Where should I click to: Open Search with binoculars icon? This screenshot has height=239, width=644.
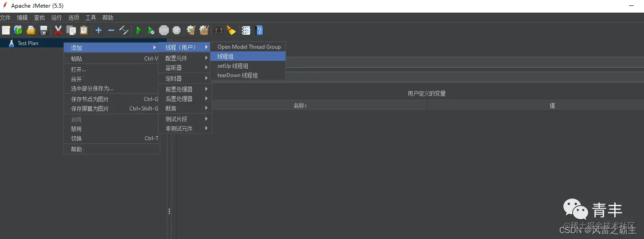pyautogui.click(x=219, y=30)
